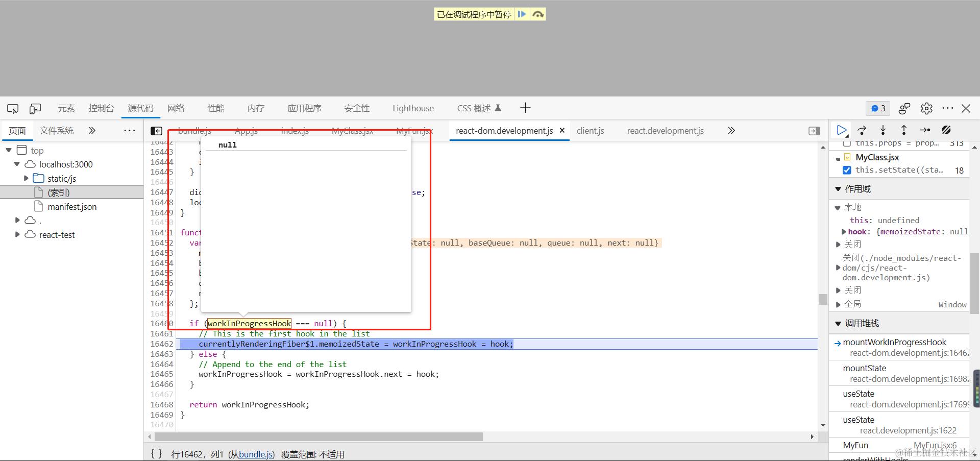Expand the hook variable object
980x461 pixels.
point(844,232)
